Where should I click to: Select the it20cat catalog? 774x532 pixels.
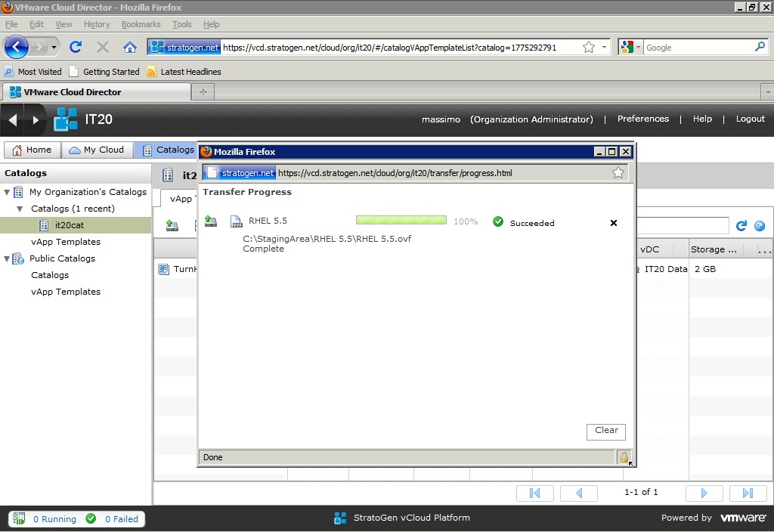(x=69, y=225)
